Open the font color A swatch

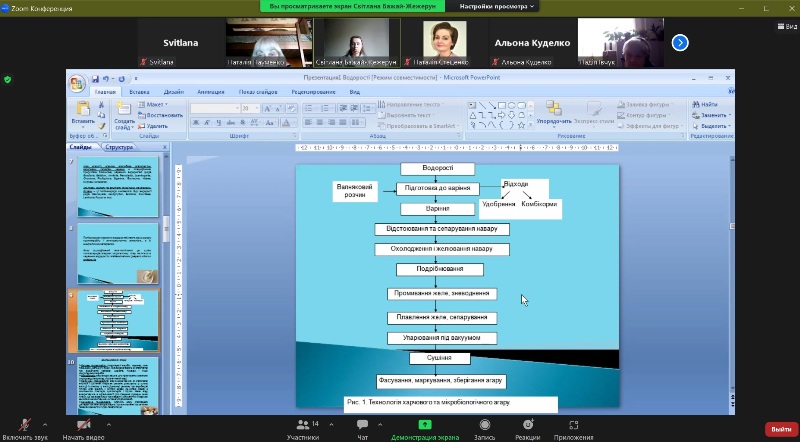click(x=287, y=122)
